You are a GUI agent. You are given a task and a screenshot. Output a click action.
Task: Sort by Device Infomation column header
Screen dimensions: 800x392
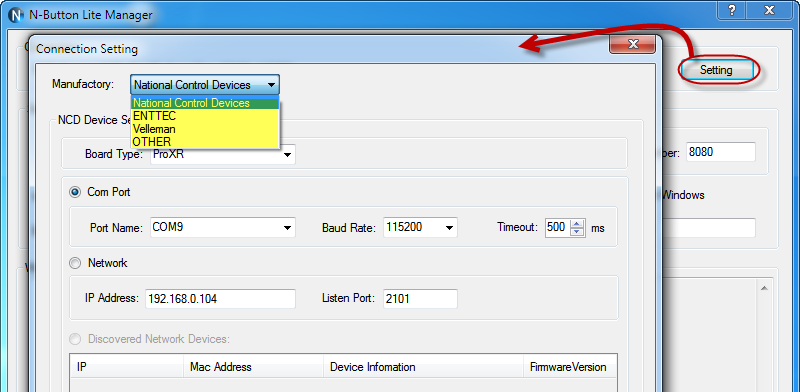coord(423,366)
